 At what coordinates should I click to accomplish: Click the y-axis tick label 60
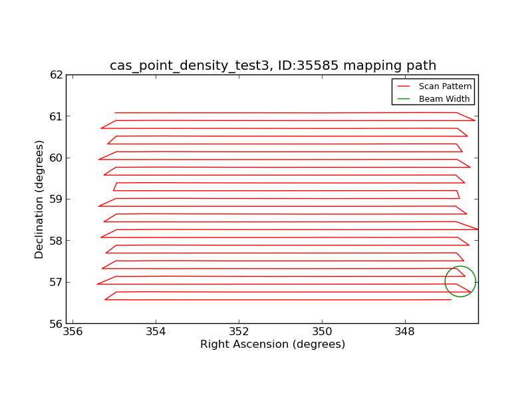click(x=57, y=158)
